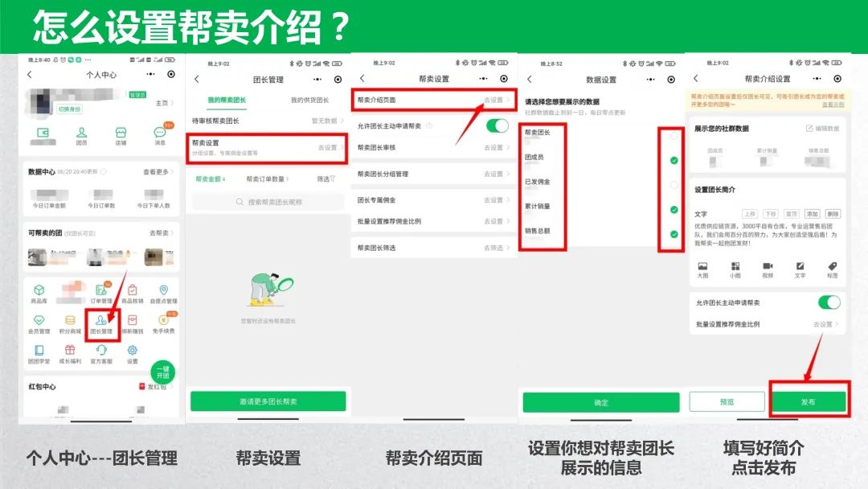The height and width of the screenshot is (489, 868).
Task: Check the 帮卖团长 data option
Action: point(674,137)
